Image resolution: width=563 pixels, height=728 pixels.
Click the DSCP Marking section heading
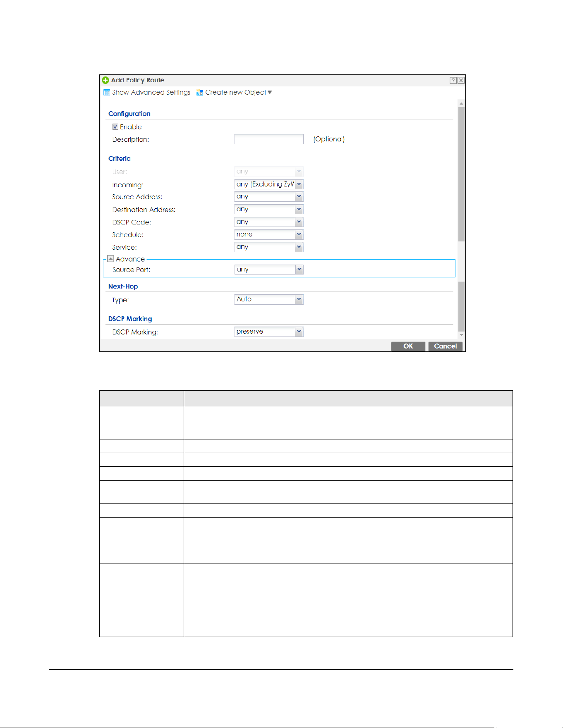click(x=130, y=319)
